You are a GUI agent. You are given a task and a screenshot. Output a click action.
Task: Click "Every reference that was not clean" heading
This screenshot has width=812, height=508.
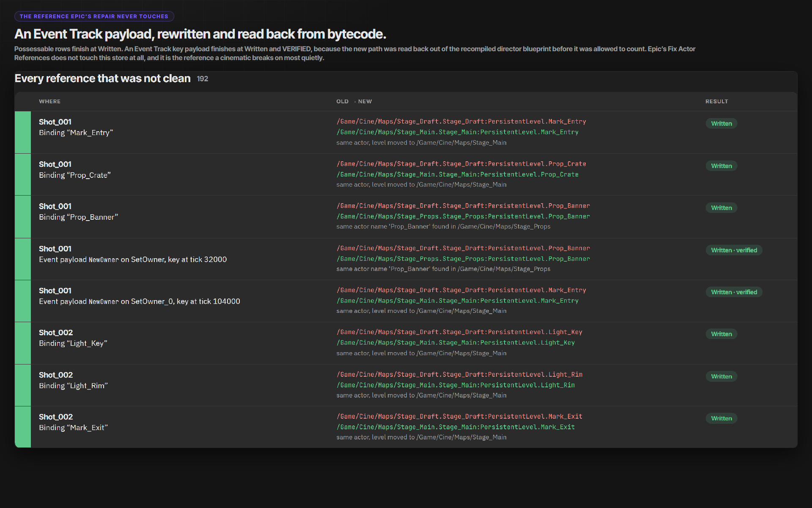pyautogui.click(x=102, y=79)
